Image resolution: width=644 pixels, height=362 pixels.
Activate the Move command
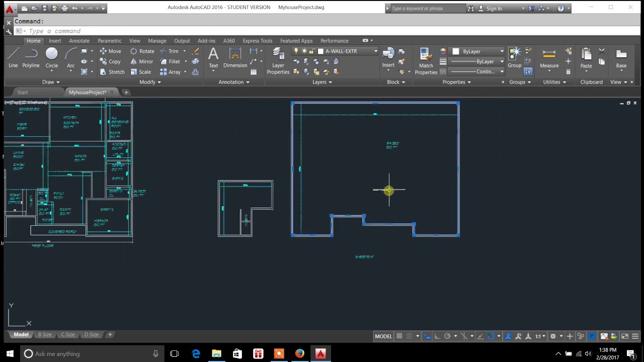pos(110,51)
